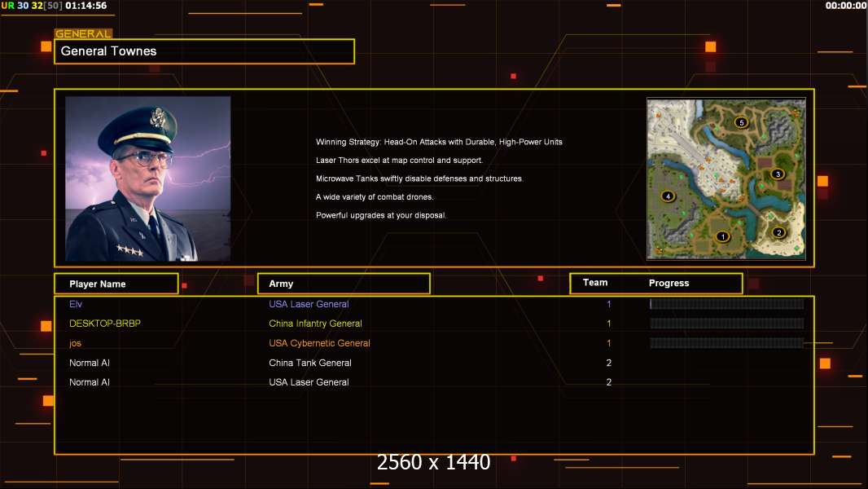Click start position marker 4 on minimap

click(x=669, y=196)
